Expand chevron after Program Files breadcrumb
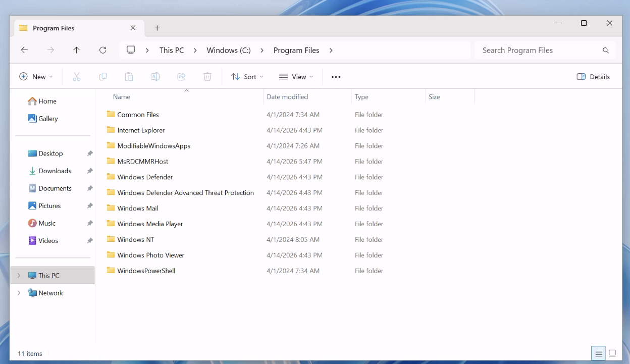The width and height of the screenshot is (630, 364). click(x=331, y=50)
